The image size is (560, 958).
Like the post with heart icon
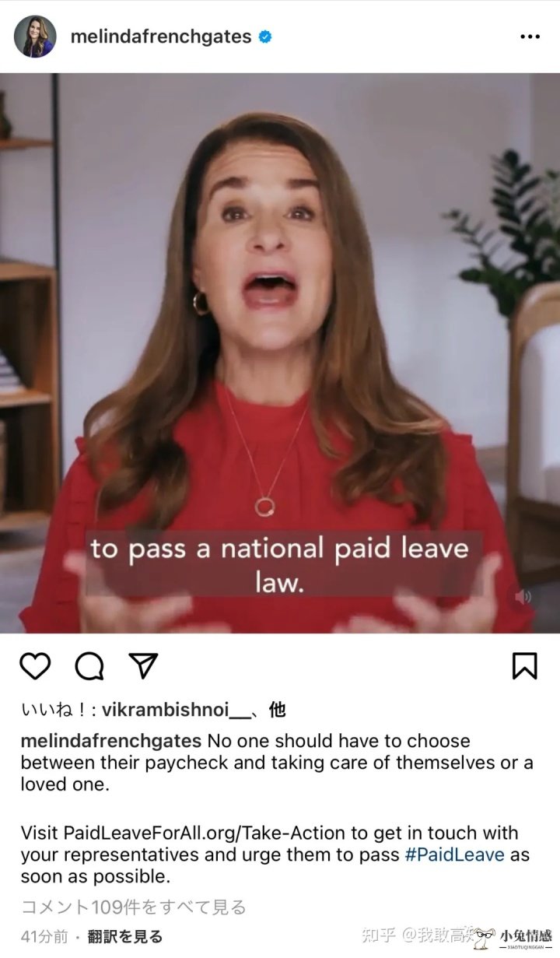35,666
